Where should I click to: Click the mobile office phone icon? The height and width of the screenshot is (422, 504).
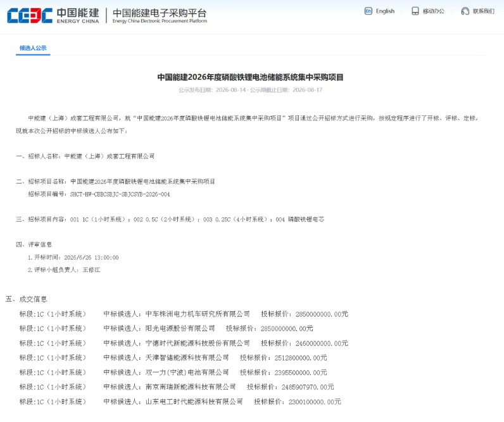[415, 11]
